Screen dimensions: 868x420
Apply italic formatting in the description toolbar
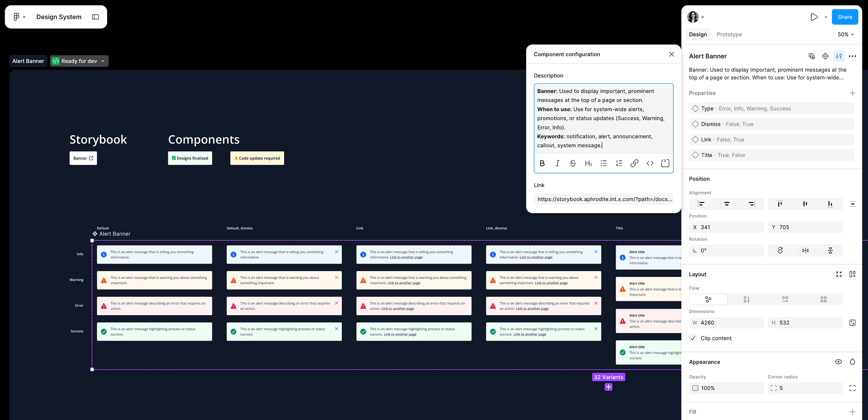coord(557,163)
